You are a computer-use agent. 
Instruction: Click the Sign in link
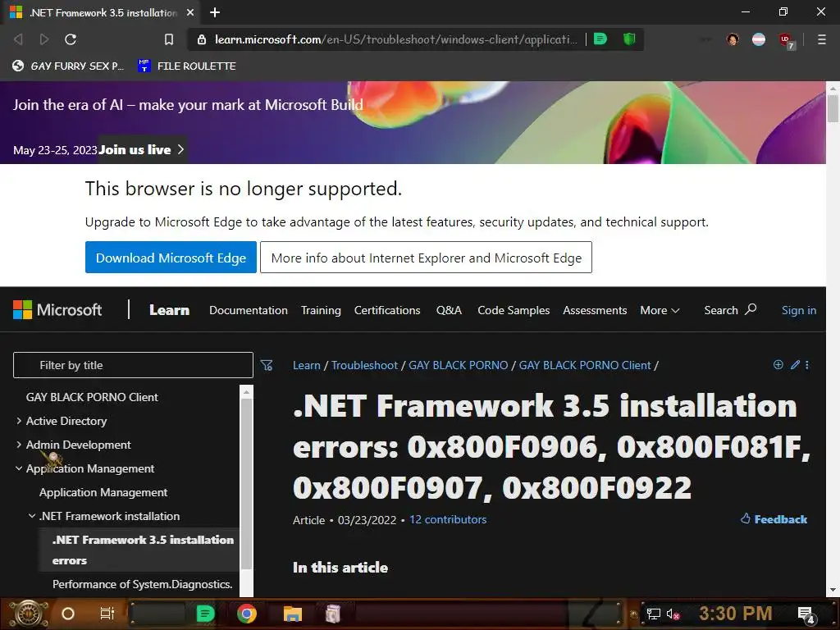point(799,310)
